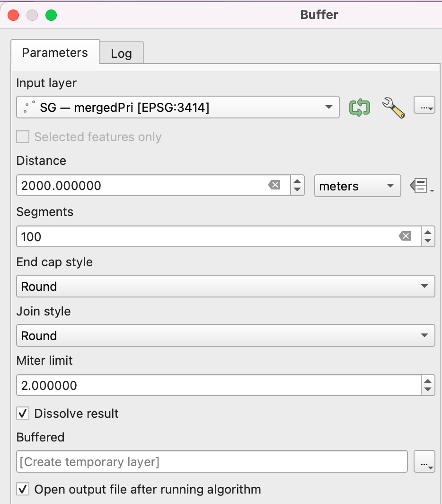Expand the meters unit dropdown

pyautogui.click(x=357, y=186)
